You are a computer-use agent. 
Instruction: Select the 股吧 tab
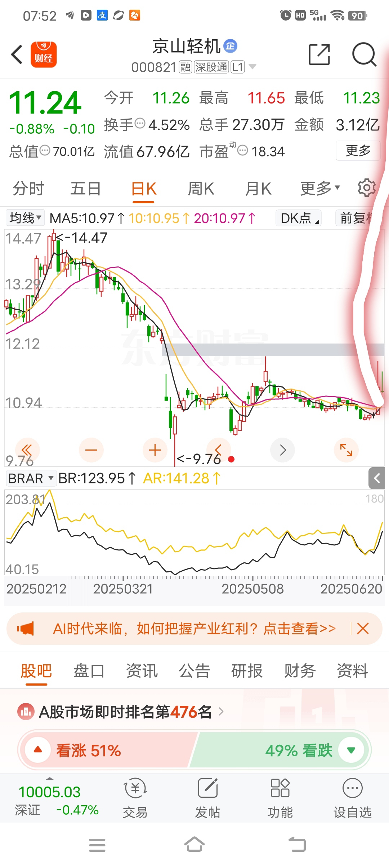point(36,671)
